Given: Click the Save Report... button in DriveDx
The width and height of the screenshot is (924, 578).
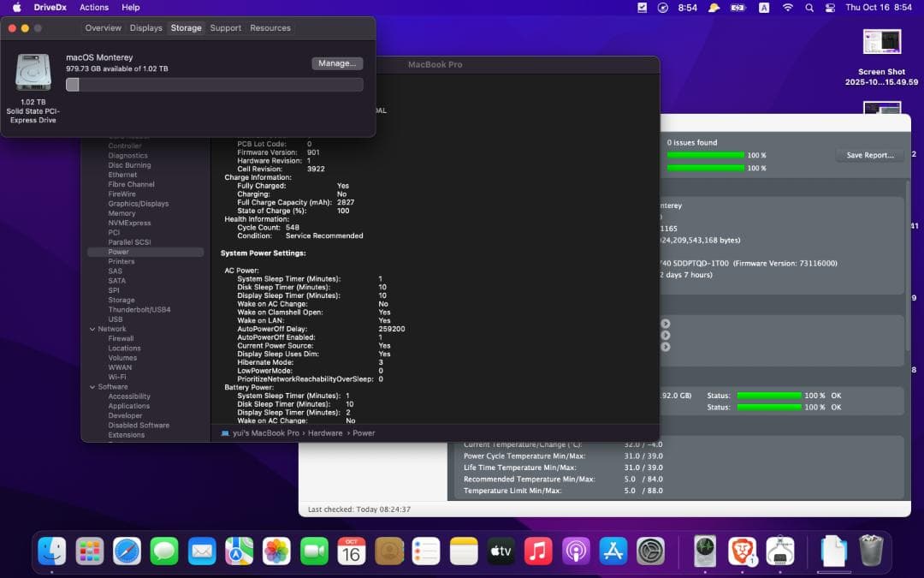Looking at the screenshot, I should click(x=869, y=155).
